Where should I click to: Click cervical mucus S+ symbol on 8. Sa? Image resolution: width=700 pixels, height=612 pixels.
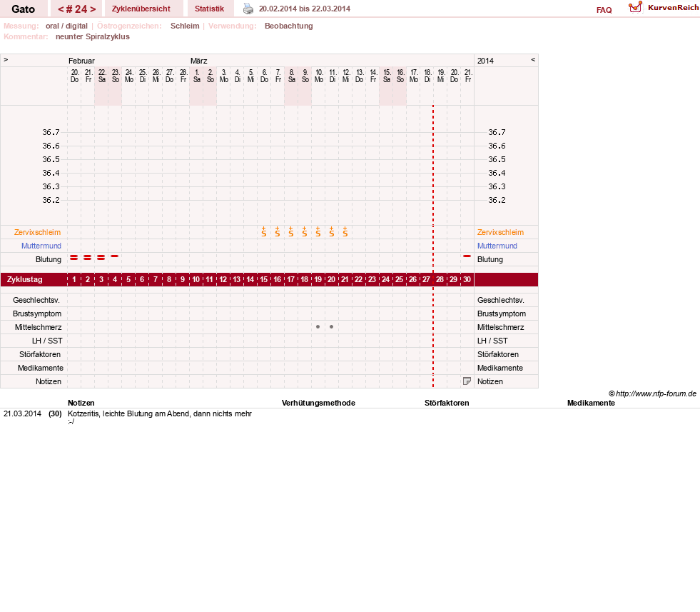(291, 232)
